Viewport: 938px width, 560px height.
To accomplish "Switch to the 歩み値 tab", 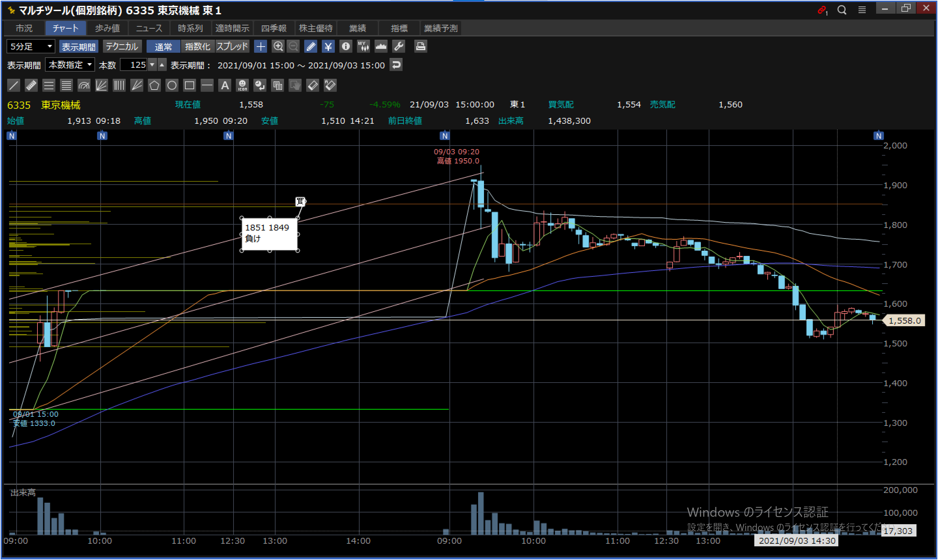I will click(107, 28).
